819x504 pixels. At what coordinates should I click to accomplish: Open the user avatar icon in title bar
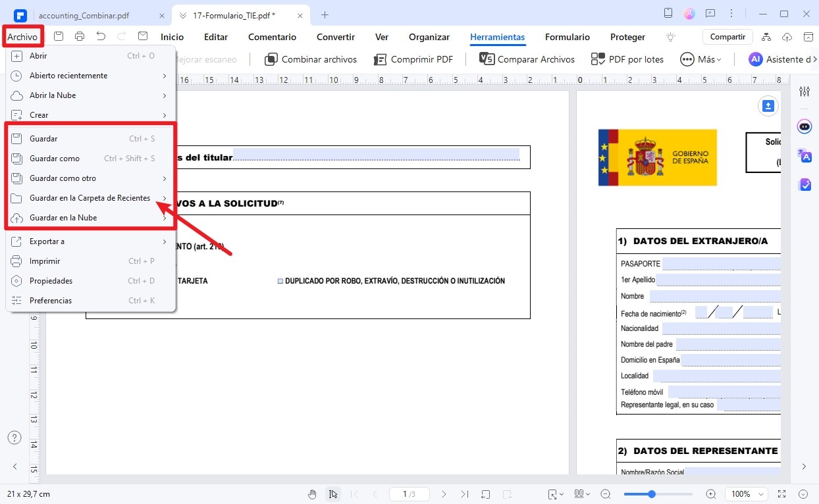coord(689,14)
